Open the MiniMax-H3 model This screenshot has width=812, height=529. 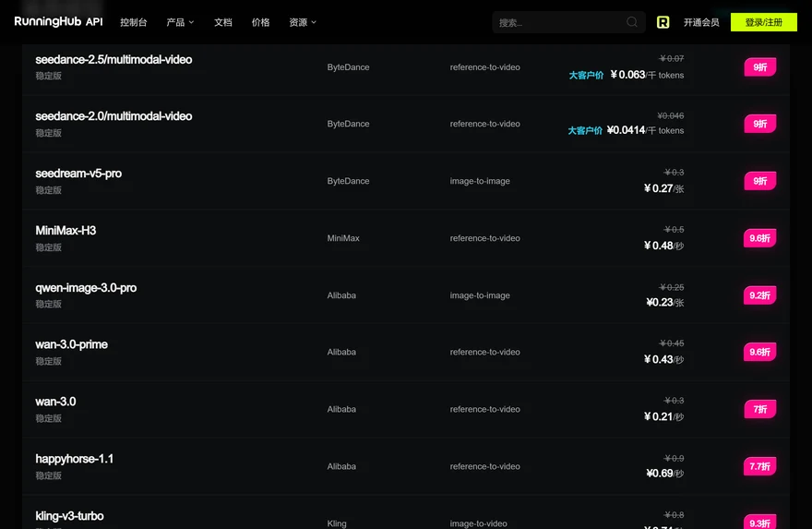point(66,231)
